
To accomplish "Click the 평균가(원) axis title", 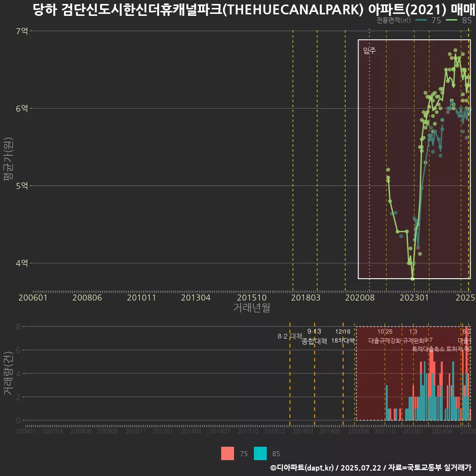I will (8, 159).
